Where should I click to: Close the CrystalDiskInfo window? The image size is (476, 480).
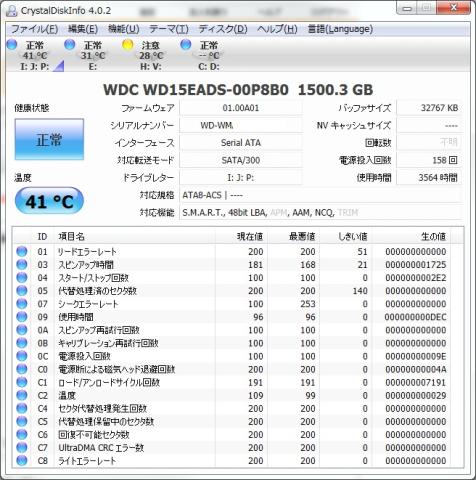454,8
